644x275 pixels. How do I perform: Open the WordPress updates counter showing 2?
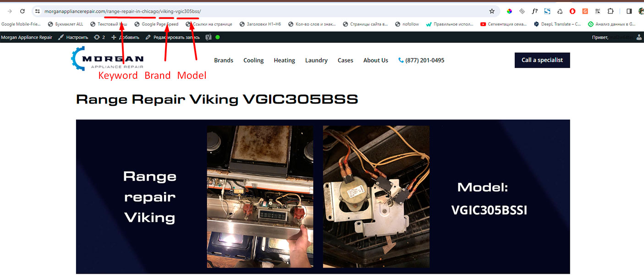[x=99, y=37]
